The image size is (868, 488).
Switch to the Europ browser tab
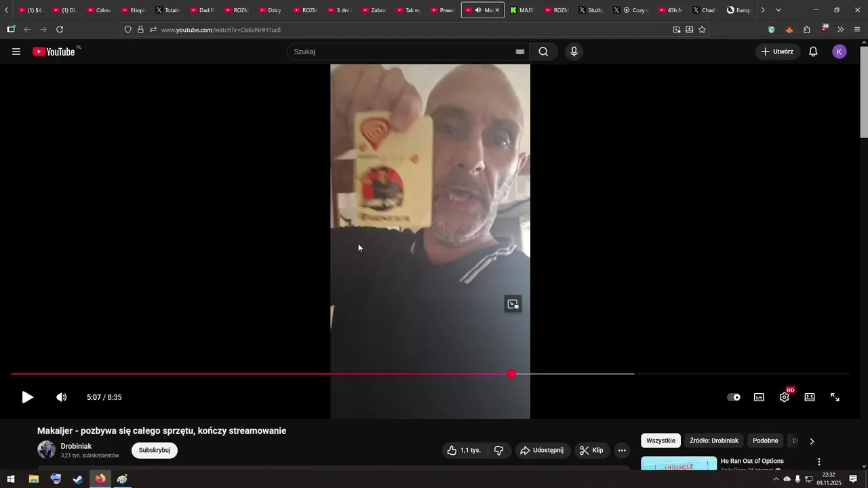(x=738, y=10)
